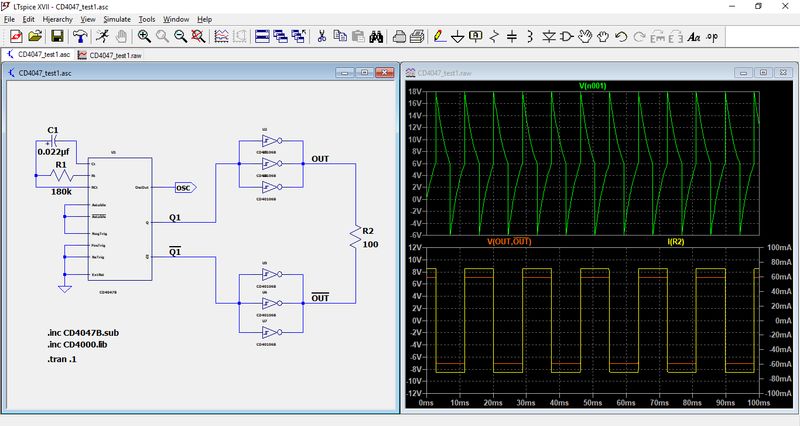800x426 pixels.
Task: Click the New Schematic toolbar icon
Action: pos(16,36)
